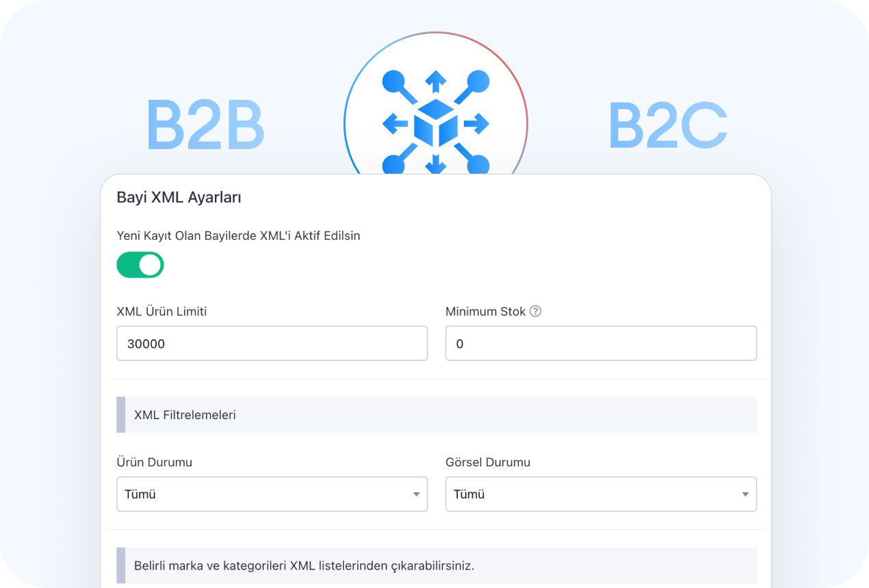Click the "Yeni Kayıt Olan Bayilerde XML'i Aktif Edilsin" label
The width and height of the screenshot is (869, 588).
(x=239, y=235)
